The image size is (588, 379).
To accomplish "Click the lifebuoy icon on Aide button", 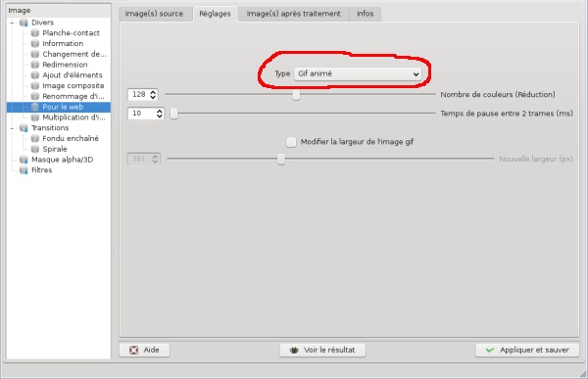I will [133, 351].
